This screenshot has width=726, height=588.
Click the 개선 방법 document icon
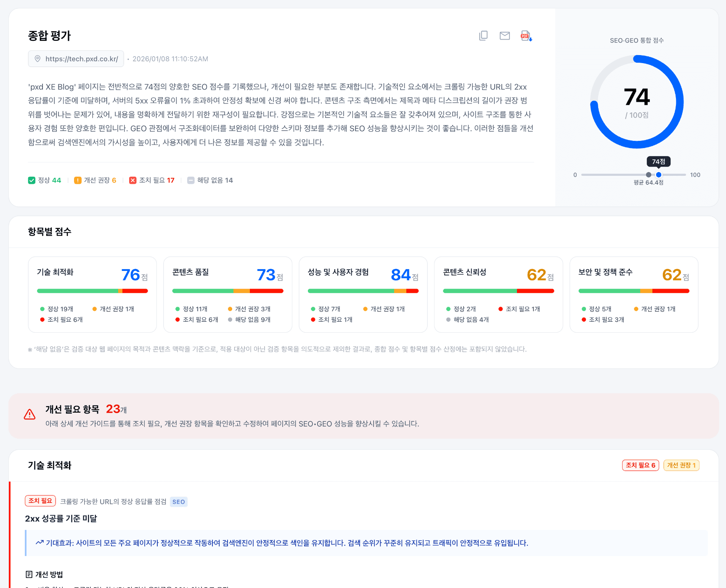[x=29, y=575]
